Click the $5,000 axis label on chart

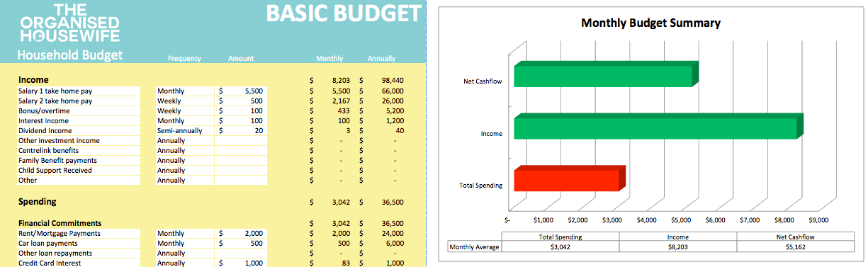click(x=682, y=220)
